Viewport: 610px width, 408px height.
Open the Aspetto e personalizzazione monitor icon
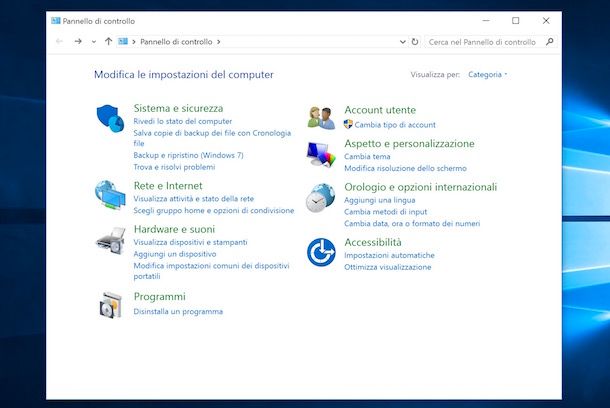tap(321, 154)
